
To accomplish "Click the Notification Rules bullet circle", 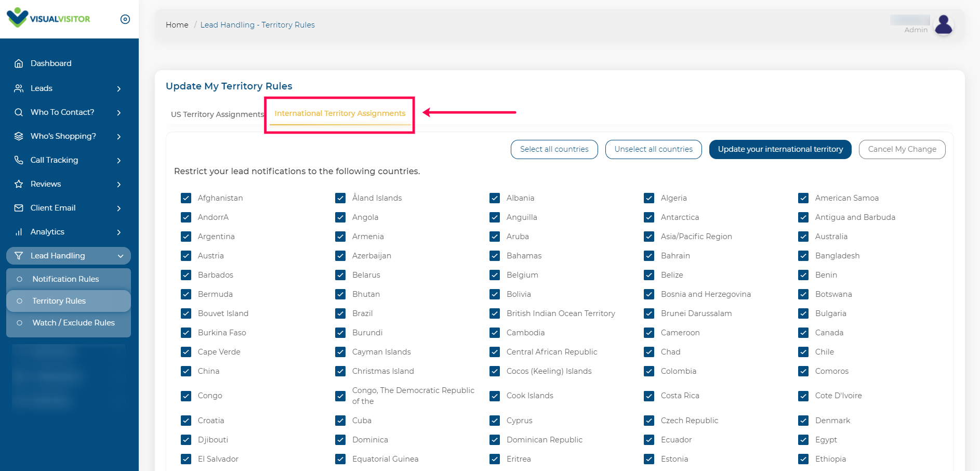I will [20, 279].
